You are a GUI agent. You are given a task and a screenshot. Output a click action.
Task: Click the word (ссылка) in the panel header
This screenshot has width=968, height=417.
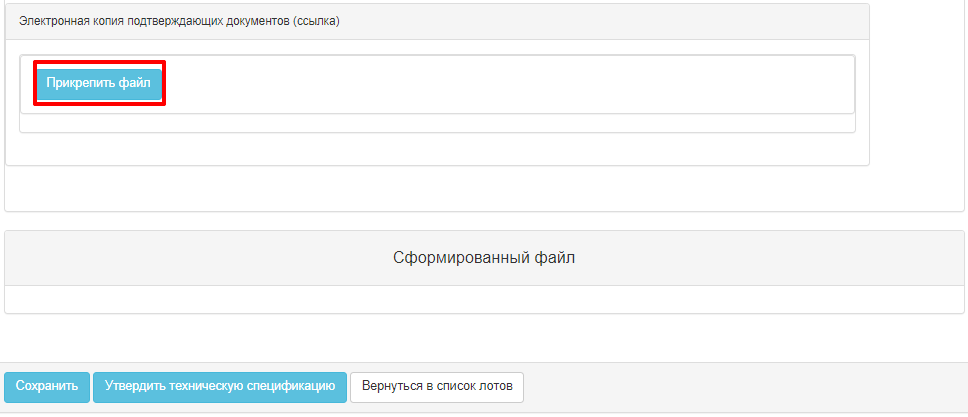click(x=317, y=22)
